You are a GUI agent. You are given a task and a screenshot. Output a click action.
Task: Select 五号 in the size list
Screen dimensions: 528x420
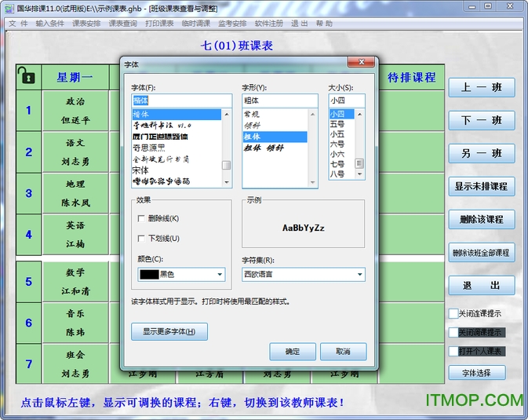point(342,124)
